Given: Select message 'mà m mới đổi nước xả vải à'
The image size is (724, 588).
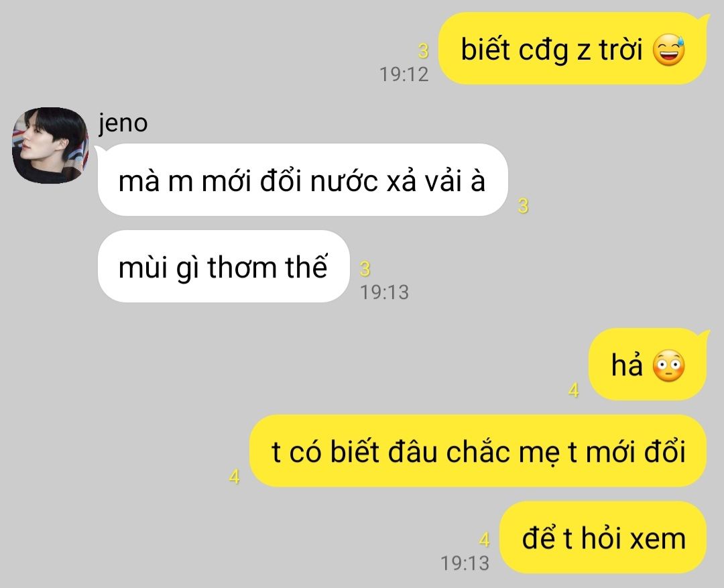Looking at the screenshot, I should pos(303,180).
